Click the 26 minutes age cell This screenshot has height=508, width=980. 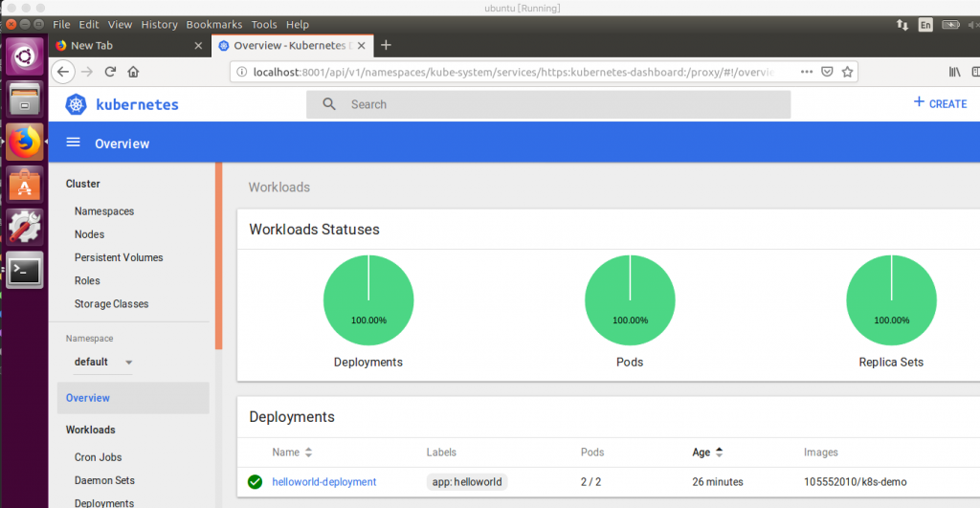pos(718,482)
